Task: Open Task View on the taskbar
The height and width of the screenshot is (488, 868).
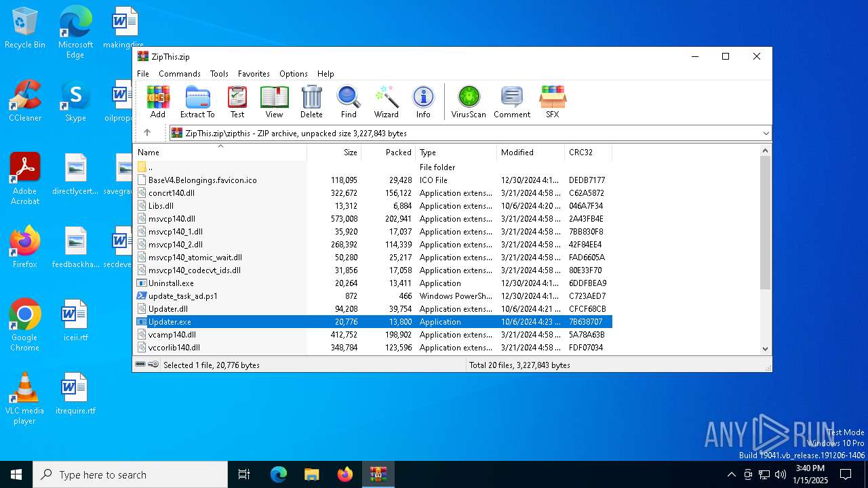Action: tap(244, 474)
